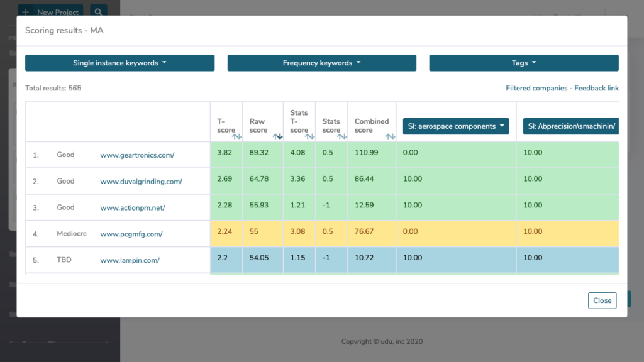Open the Tags dropdown
The height and width of the screenshot is (362, 644).
point(524,63)
